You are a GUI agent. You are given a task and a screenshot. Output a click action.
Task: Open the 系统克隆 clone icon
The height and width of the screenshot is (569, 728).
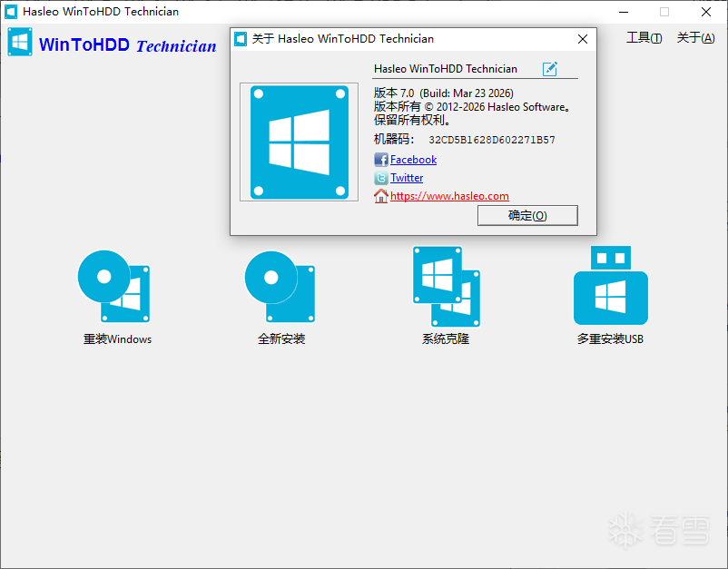[x=446, y=287]
